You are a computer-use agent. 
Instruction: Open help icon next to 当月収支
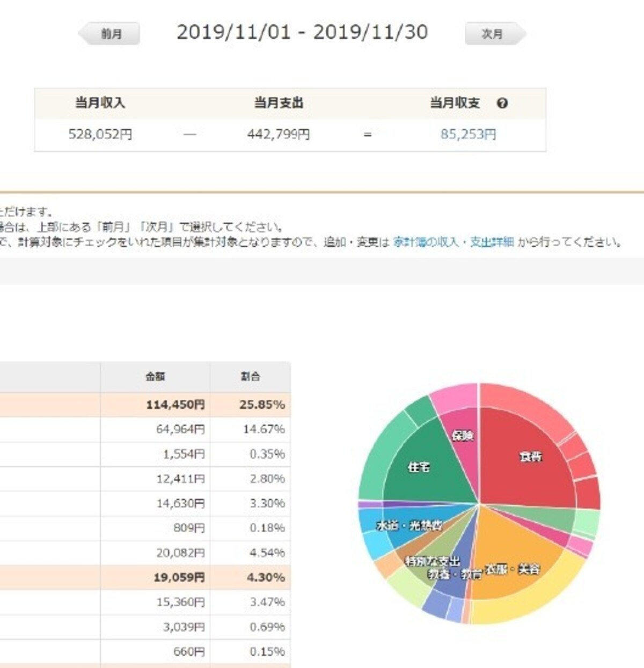(502, 104)
